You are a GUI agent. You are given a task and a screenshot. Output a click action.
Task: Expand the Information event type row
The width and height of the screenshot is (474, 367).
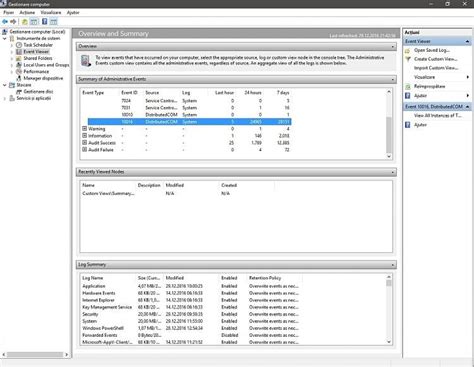point(84,136)
